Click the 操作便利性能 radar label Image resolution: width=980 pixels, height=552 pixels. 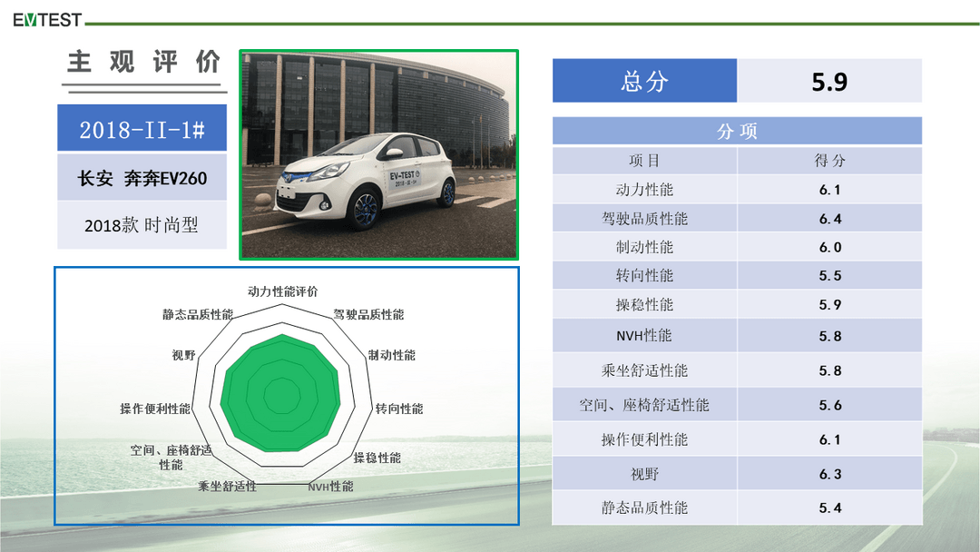(155, 409)
